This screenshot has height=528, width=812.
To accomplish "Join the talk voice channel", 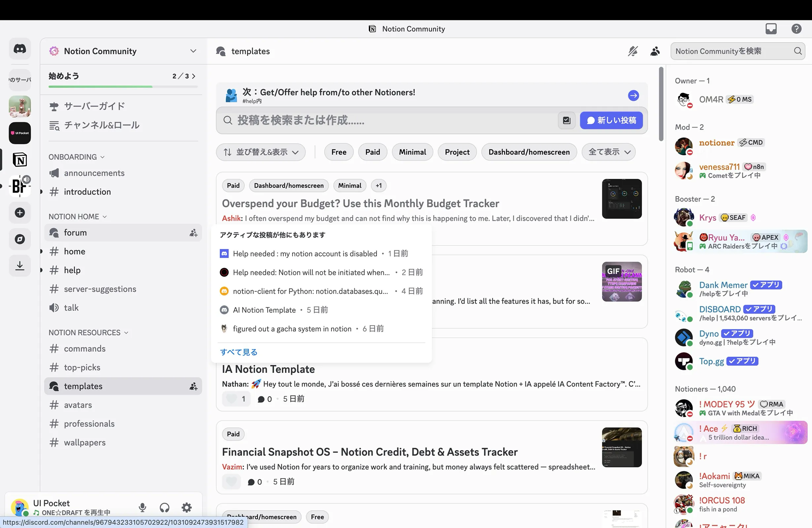I will [x=123, y=308].
